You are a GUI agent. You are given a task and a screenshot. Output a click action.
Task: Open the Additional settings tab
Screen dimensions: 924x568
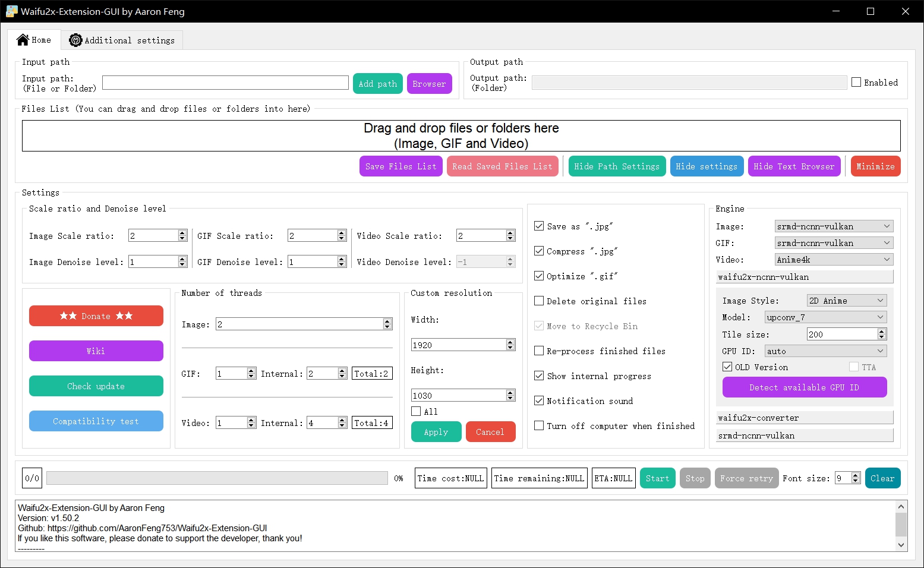[122, 40]
